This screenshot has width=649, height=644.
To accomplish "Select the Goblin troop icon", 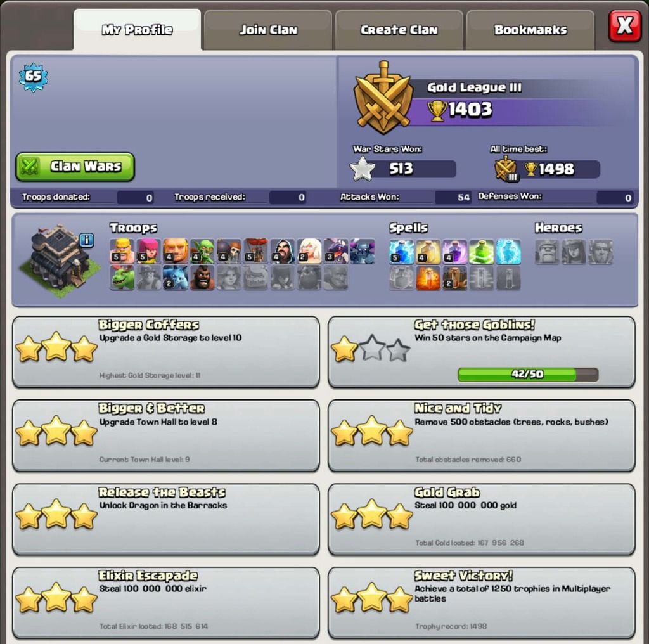I will click(202, 251).
